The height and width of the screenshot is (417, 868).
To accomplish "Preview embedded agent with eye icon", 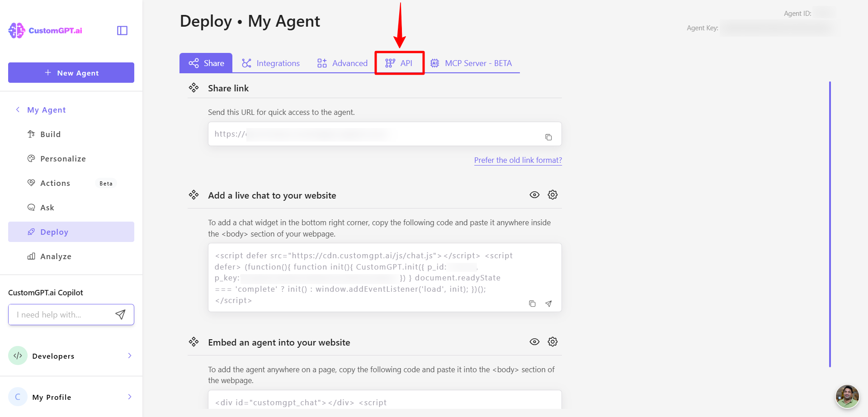I will [534, 342].
